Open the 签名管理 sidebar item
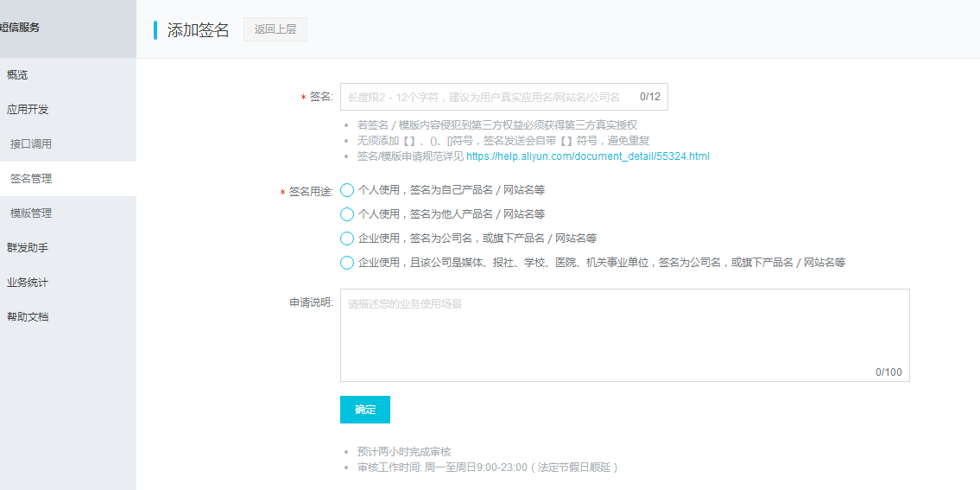The width and height of the screenshot is (980, 490). click(31, 179)
